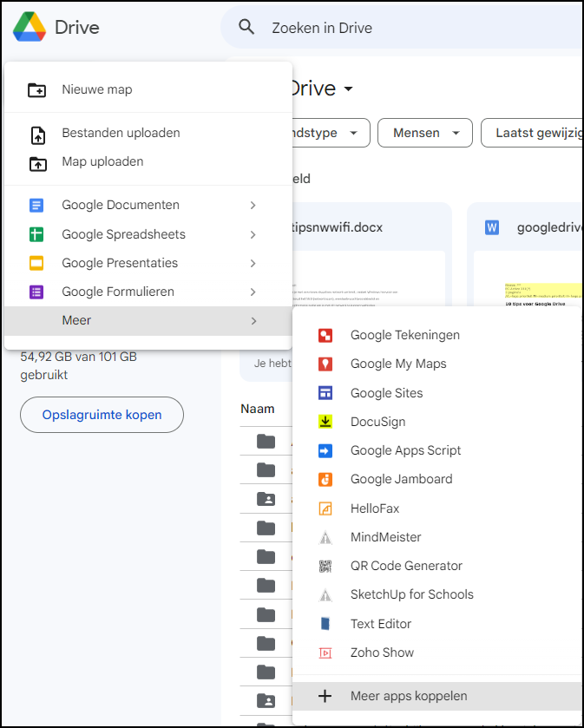Select Nieuwe map menu entry
The width and height of the screenshot is (584, 728).
click(148, 89)
